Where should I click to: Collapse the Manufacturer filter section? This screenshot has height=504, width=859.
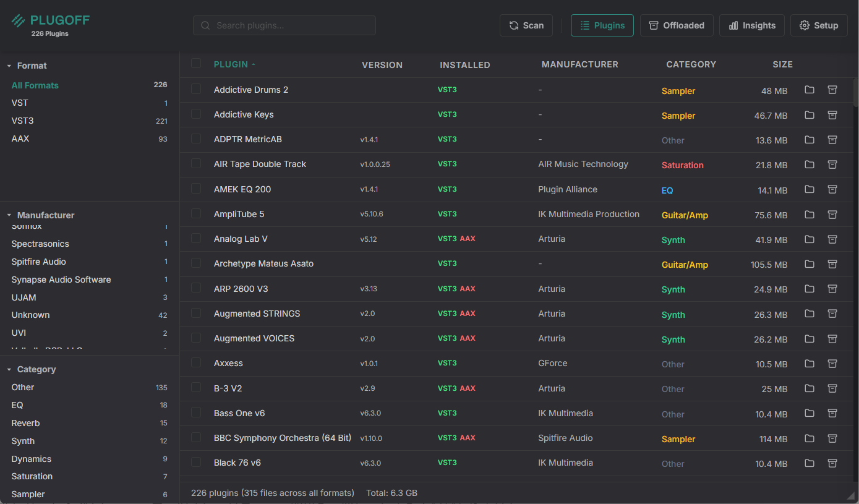9,215
